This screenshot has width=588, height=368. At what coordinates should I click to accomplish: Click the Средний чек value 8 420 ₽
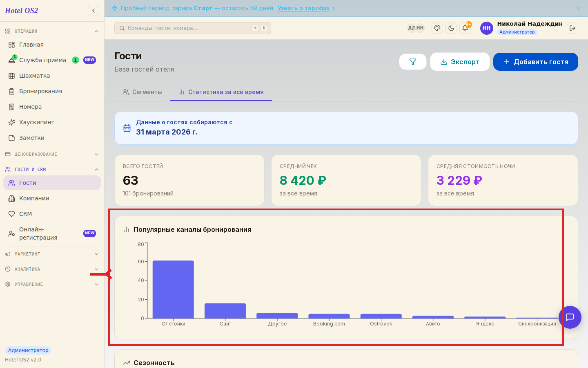[x=303, y=180]
